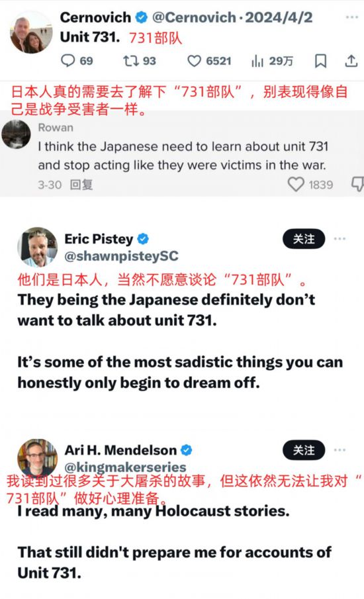Dislike Rowan's comment

click(358, 185)
